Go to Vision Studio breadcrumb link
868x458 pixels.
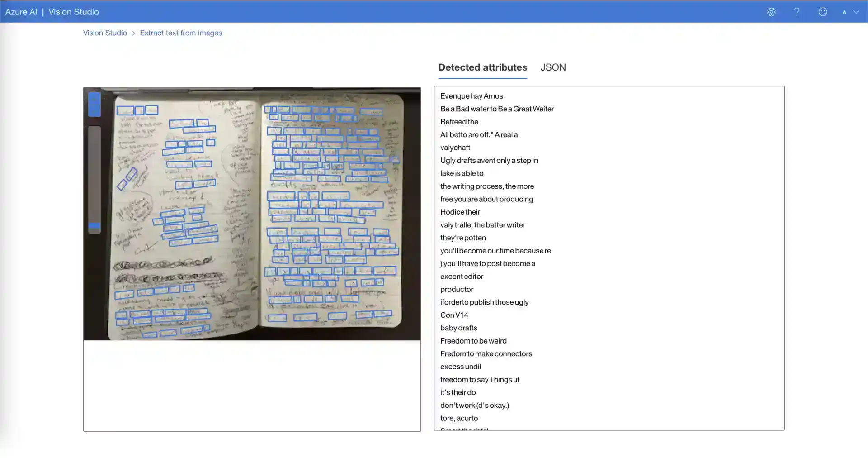point(105,33)
